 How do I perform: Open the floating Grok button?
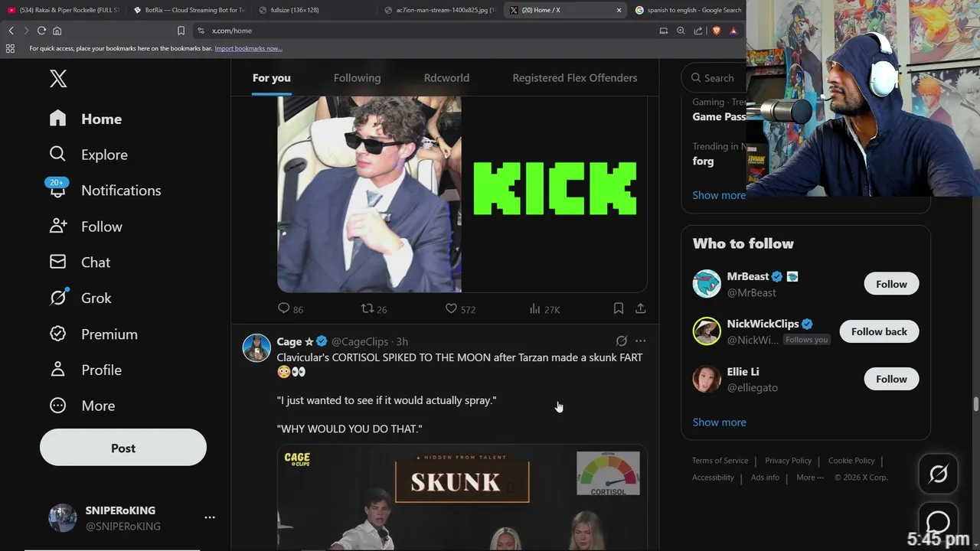pyautogui.click(x=938, y=474)
